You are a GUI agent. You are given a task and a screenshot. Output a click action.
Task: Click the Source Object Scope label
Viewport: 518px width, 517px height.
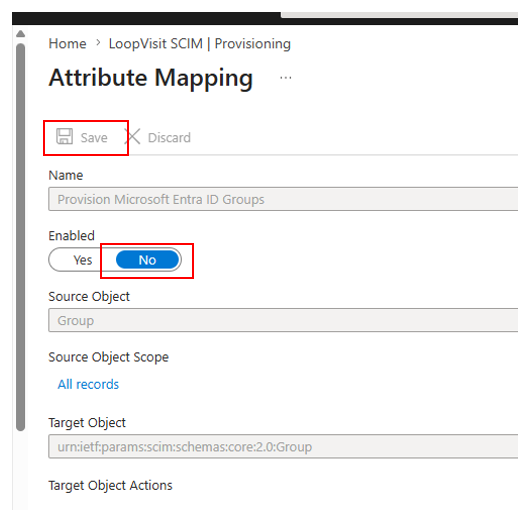coord(109,357)
